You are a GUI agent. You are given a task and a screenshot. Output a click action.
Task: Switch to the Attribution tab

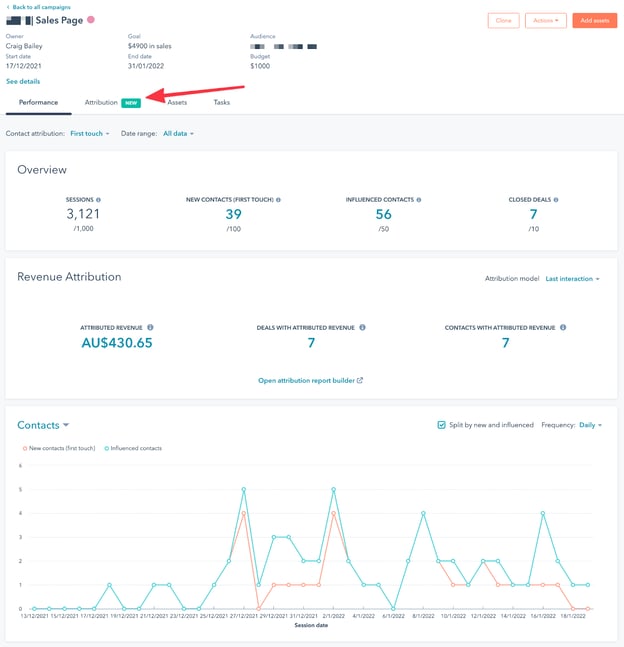tap(101, 102)
